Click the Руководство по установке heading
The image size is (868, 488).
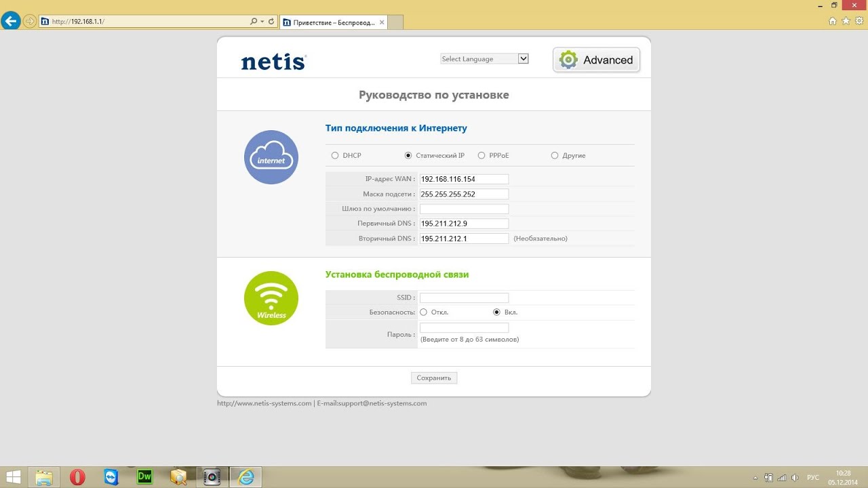click(434, 95)
